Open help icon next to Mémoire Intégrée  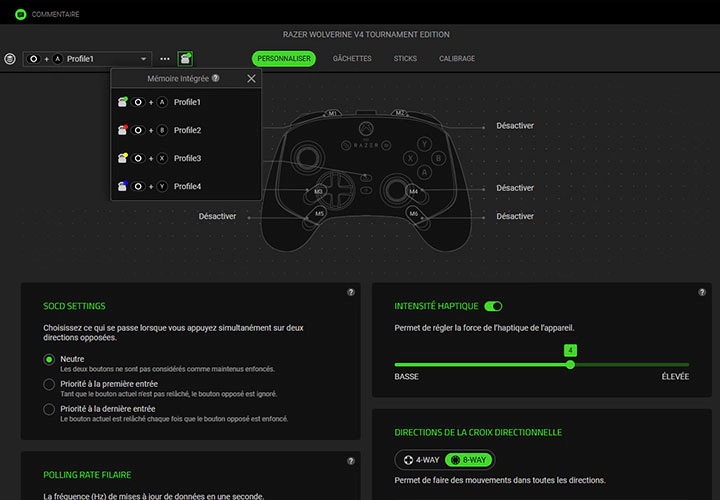point(215,78)
